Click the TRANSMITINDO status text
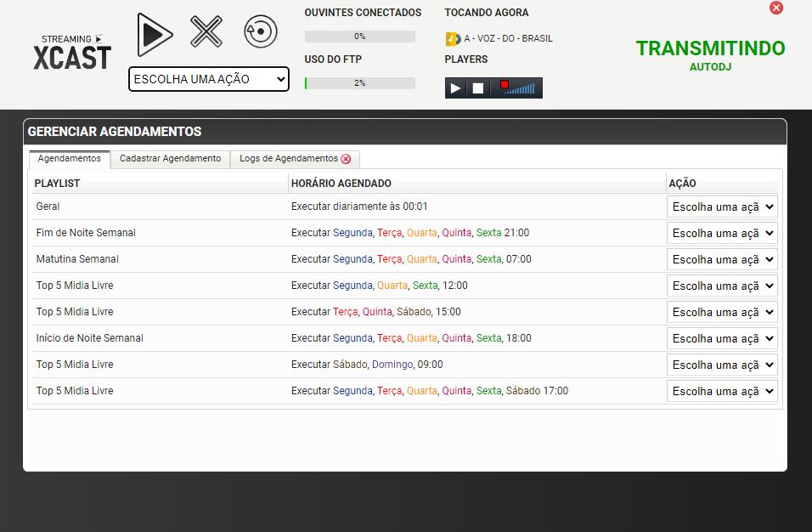This screenshot has width=812, height=532. [x=710, y=48]
